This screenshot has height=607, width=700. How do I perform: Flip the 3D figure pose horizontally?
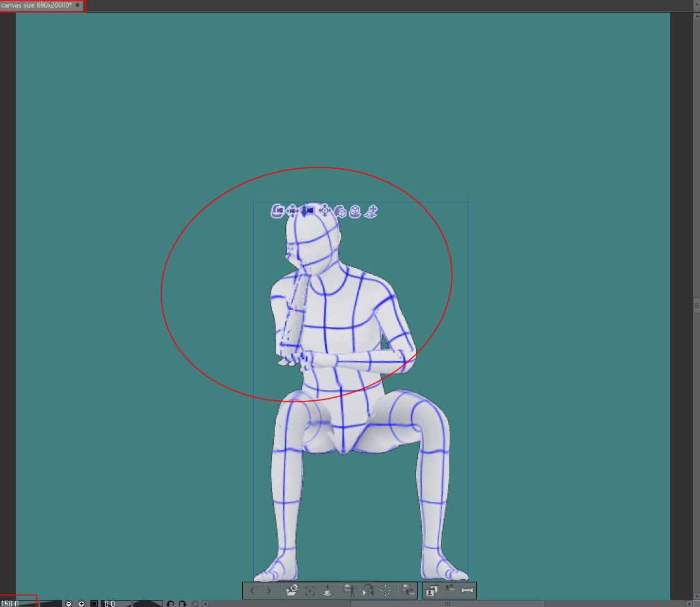click(368, 591)
